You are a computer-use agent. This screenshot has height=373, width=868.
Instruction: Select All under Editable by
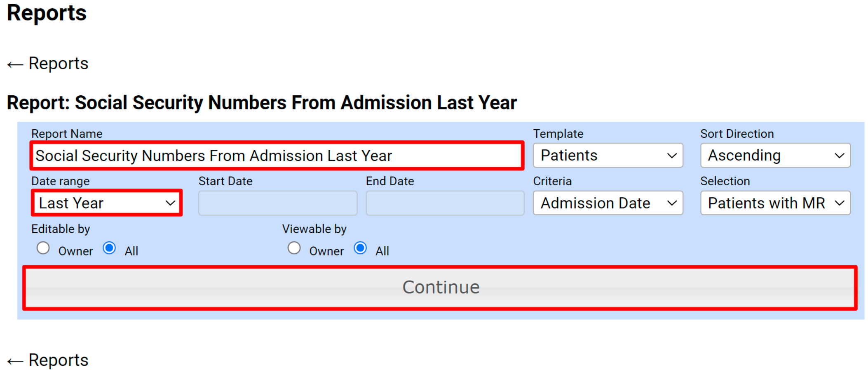(x=109, y=248)
